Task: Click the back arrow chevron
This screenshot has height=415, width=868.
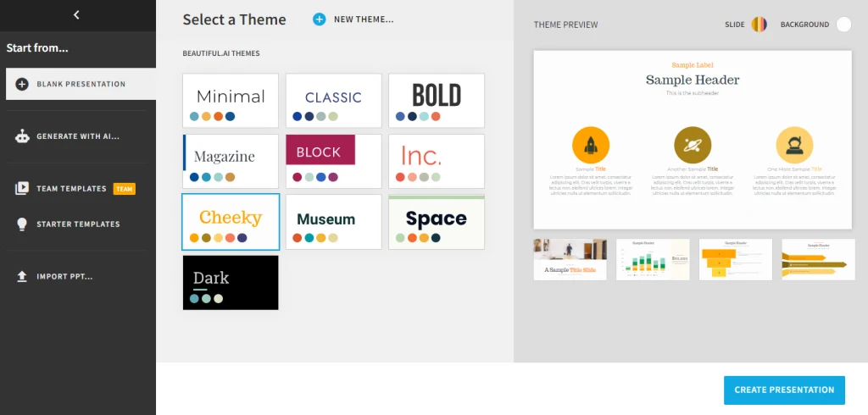Action: tap(76, 15)
